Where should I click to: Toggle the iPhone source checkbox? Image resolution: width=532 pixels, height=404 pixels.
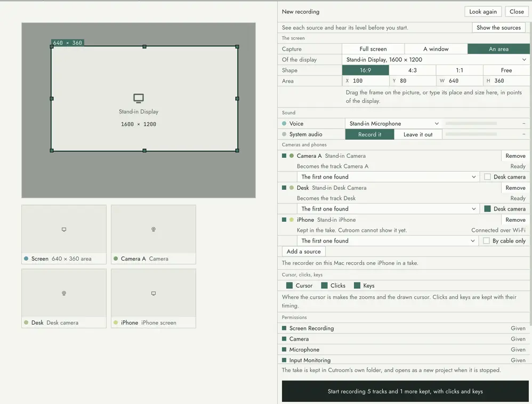pyautogui.click(x=284, y=220)
